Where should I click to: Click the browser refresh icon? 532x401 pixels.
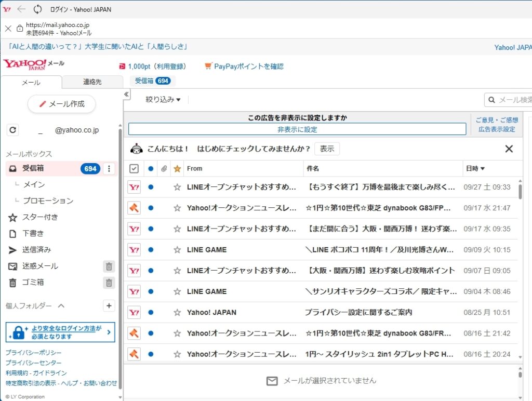pyautogui.click(x=37, y=9)
